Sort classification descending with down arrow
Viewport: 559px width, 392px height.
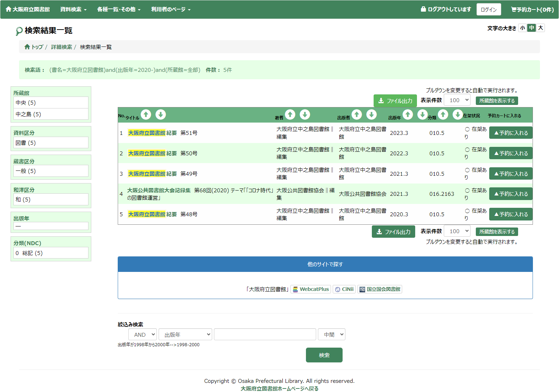tap(457, 114)
